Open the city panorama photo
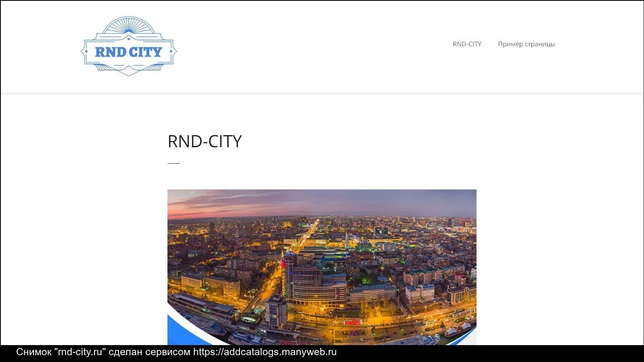This screenshot has height=362, width=644. [x=322, y=267]
